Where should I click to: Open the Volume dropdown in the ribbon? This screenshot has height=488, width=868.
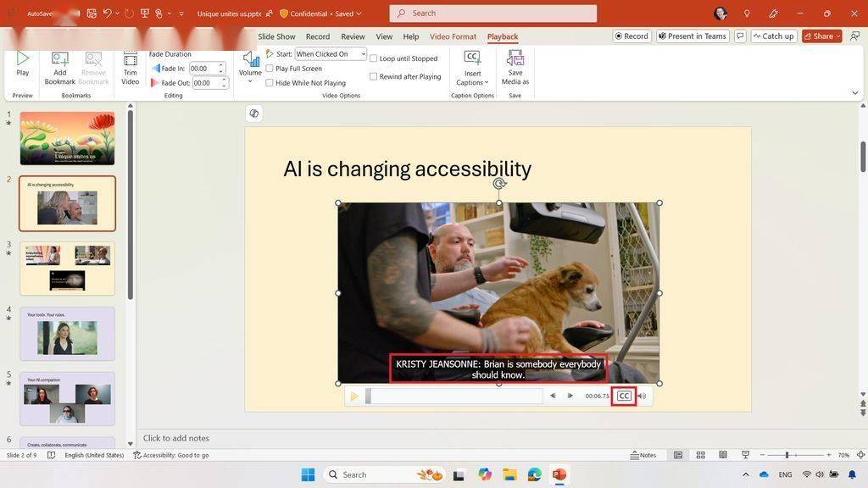pos(250,67)
